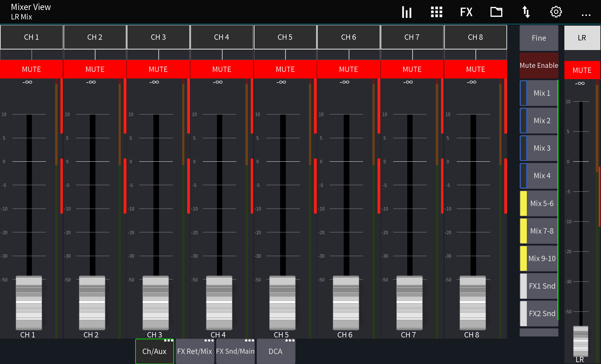Viewport: 601px width, 364px height.
Task: Select the LR master strip
Action: 582,38
